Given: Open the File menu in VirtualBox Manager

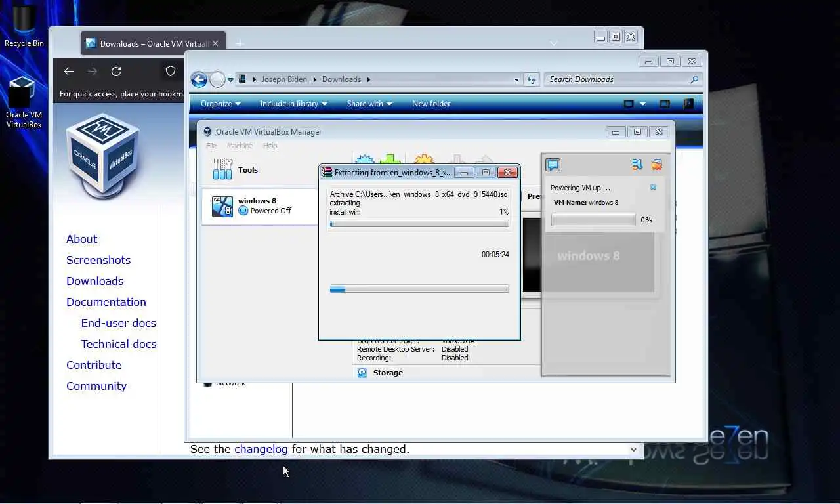Looking at the screenshot, I should pyautogui.click(x=211, y=146).
